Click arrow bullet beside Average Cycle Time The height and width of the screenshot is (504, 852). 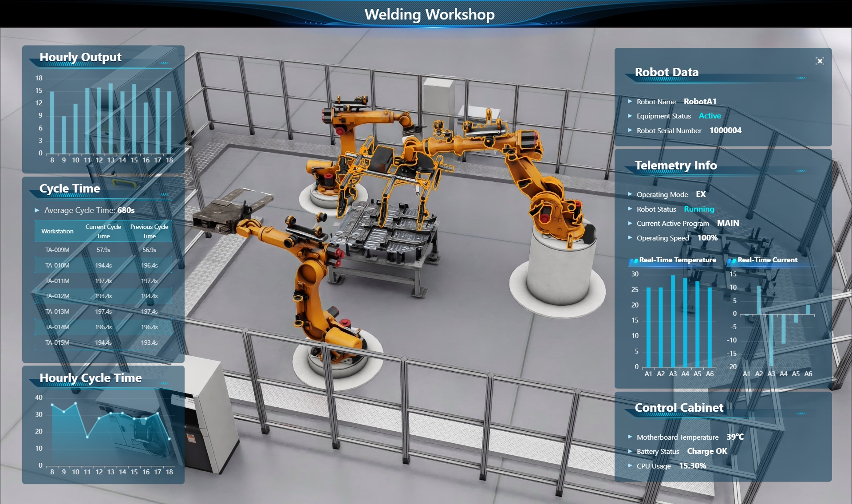click(x=37, y=210)
